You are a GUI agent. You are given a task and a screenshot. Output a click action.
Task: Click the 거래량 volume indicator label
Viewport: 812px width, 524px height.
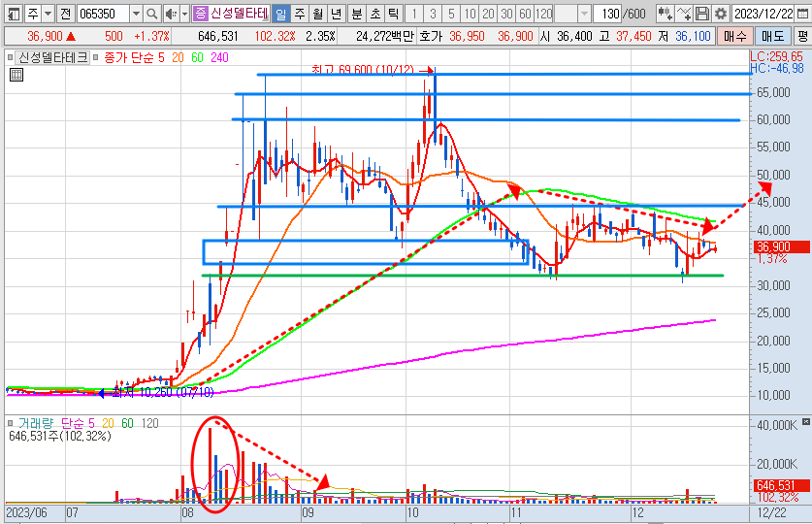tap(36, 423)
